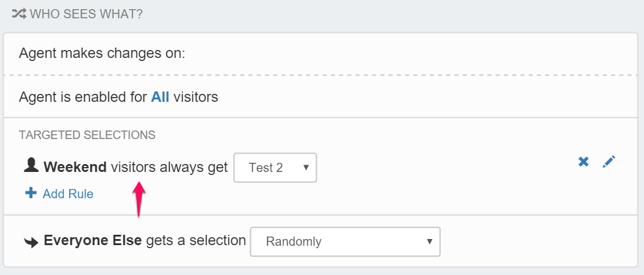Click the Who Sees What header text
Image resolution: width=644 pixels, height=275 pixels.
pyautogui.click(x=86, y=13)
